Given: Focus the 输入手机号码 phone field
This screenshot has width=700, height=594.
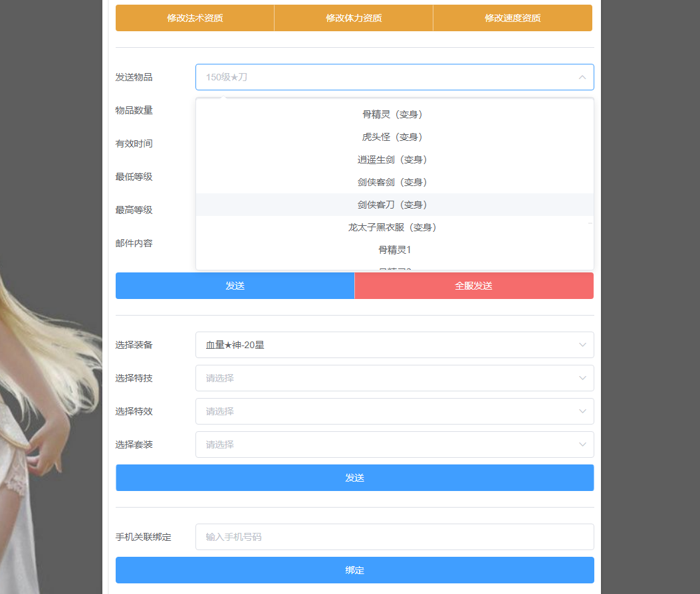Looking at the screenshot, I should [x=394, y=537].
